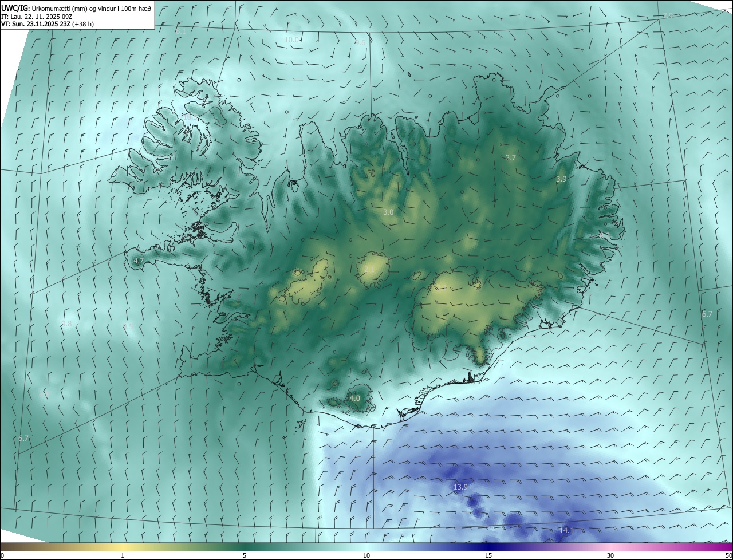733x560 pixels.
Task: Click the 4.0 value label near the south coast
Action: pyautogui.click(x=354, y=398)
